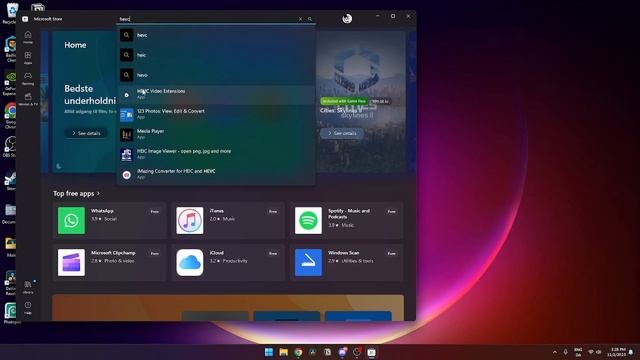The image size is (640, 360).
Task: Open network and volume quick settings
Action: pyautogui.click(x=594, y=352)
